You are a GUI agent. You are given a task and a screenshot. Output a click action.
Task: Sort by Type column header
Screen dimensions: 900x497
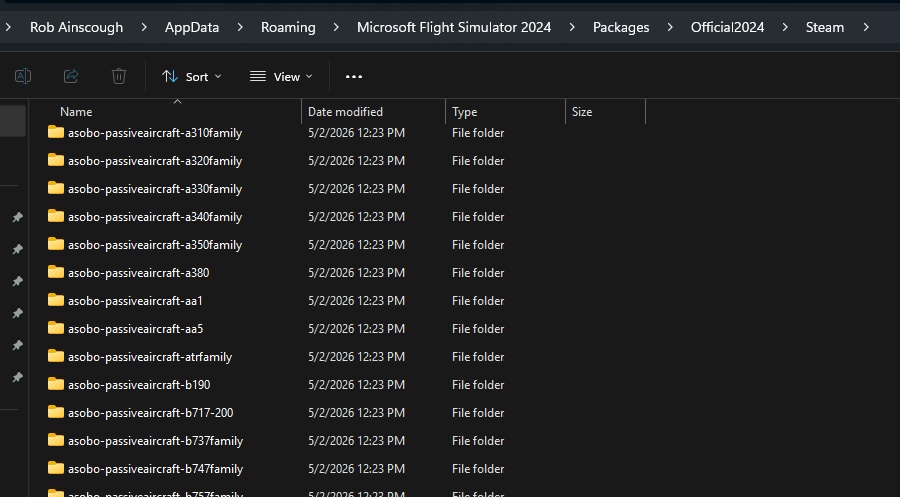[464, 112]
